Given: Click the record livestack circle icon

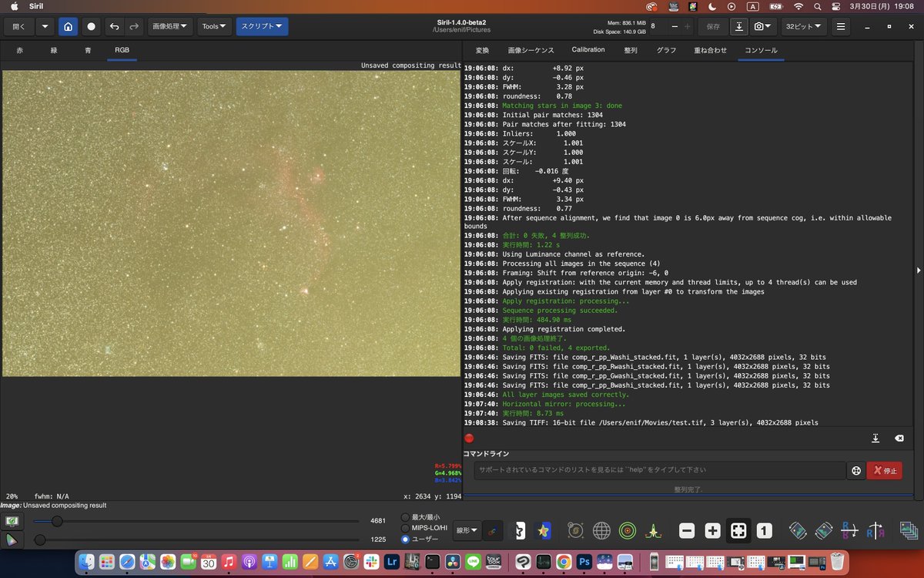Looking at the screenshot, I should point(92,26).
